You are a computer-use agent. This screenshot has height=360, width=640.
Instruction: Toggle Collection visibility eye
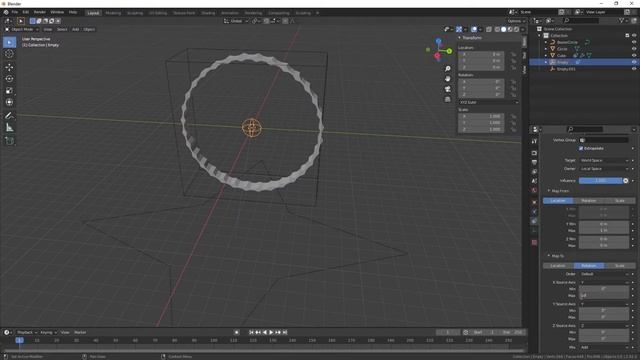pos(634,36)
